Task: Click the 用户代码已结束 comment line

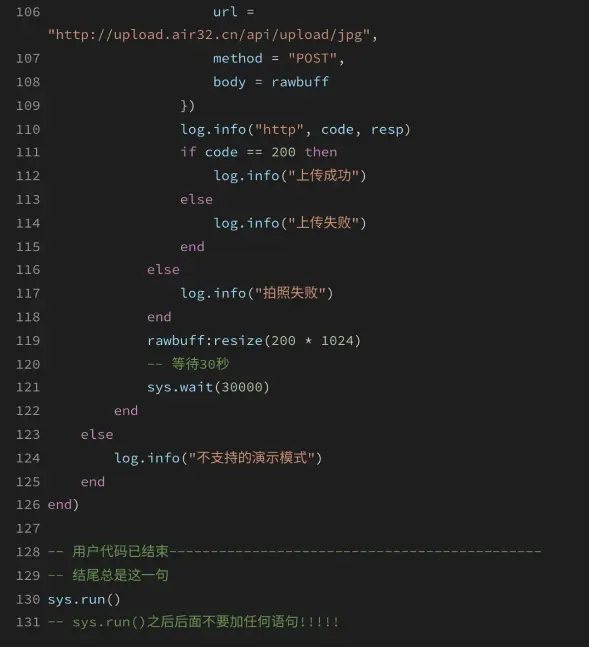Action: pos(294,552)
